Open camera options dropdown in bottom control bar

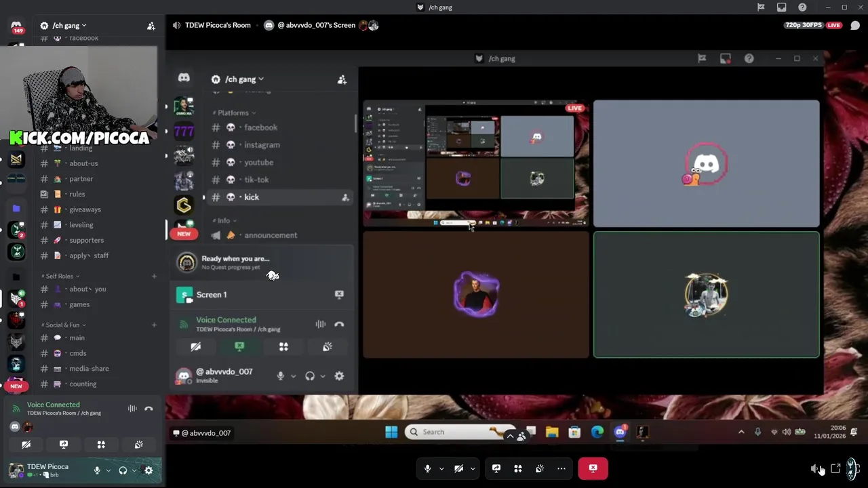pyautogui.click(x=473, y=468)
